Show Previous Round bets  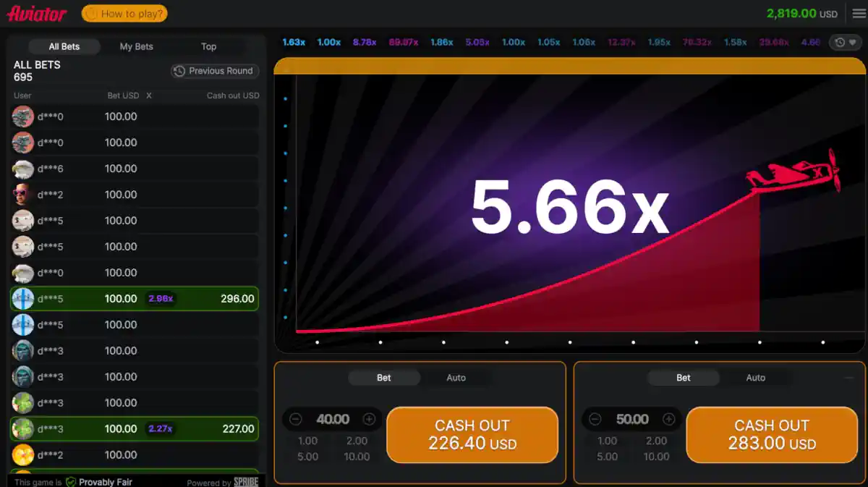(x=215, y=71)
